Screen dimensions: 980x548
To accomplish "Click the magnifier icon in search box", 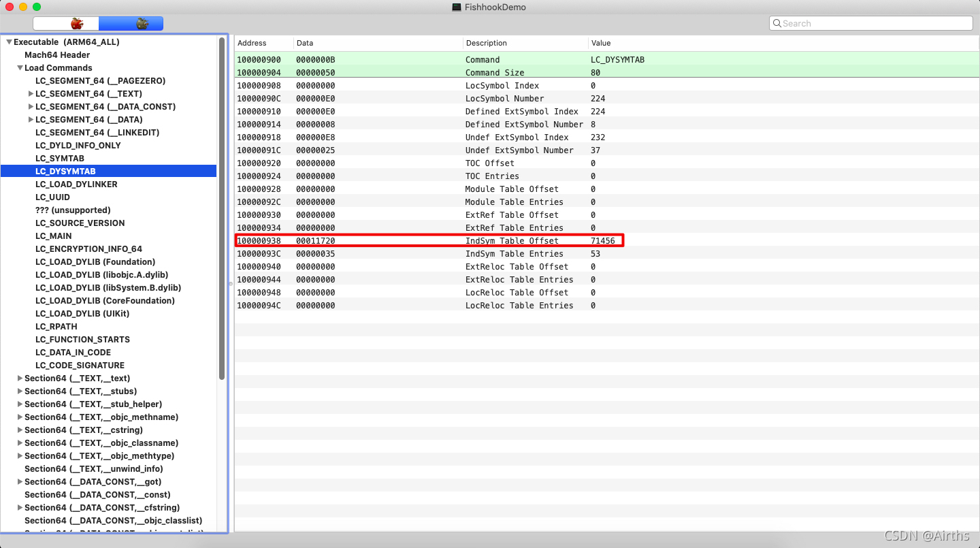I will point(777,23).
